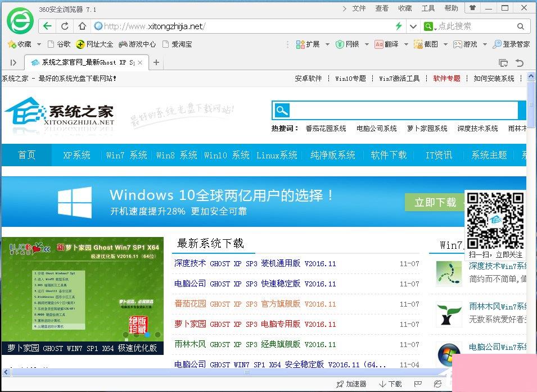Expand the 截图 dropdown arrow
Viewport: 537px width, 392px height.
coord(445,44)
